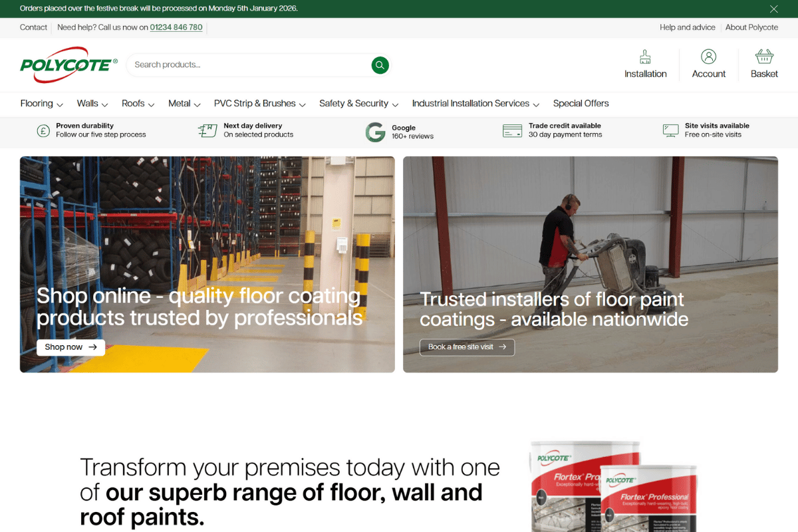Click the Next day delivery truck icon
Viewport: 798px width, 532px height.
click(207, 130)
